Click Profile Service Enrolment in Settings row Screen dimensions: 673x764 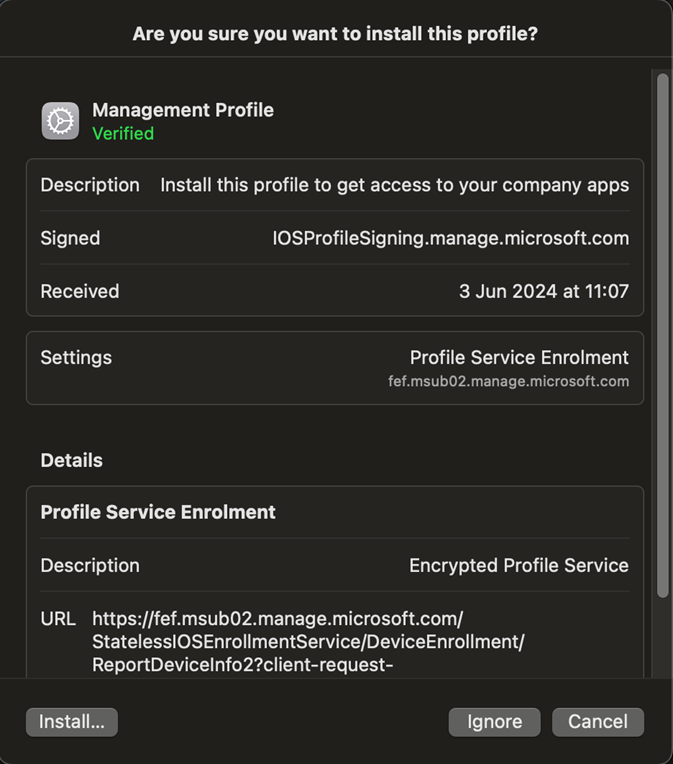point(519,358)
